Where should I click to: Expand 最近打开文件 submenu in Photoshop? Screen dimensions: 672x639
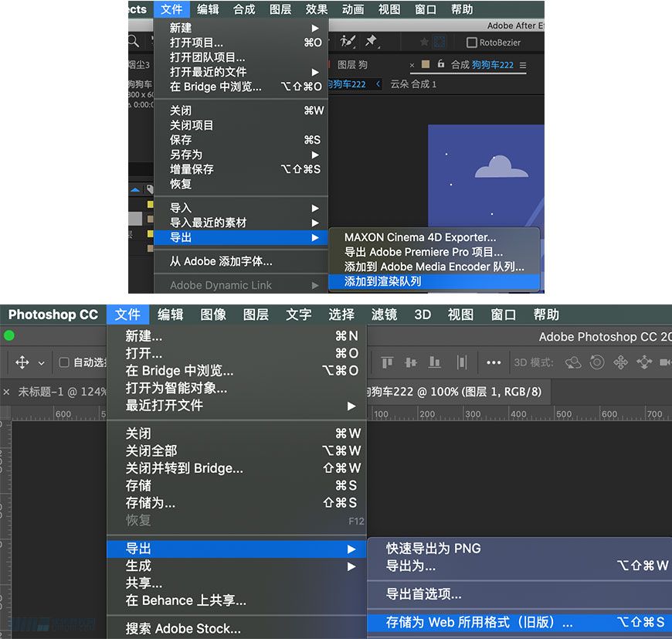(351, 406)
